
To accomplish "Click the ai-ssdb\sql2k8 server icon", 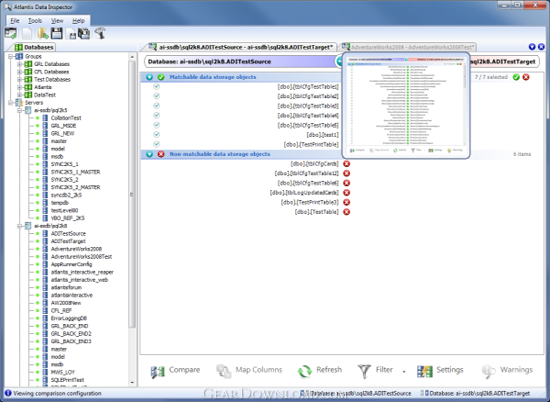I will [28, 226].
